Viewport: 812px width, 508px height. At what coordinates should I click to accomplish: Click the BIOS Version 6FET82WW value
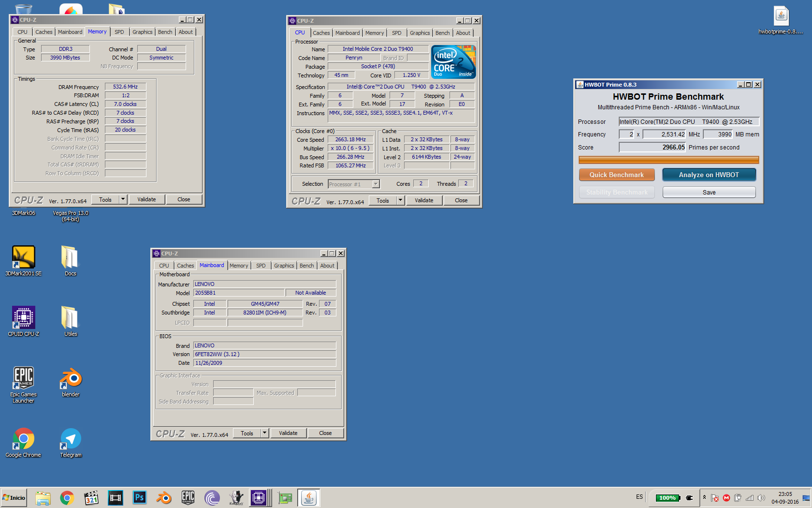click(265, 354)
